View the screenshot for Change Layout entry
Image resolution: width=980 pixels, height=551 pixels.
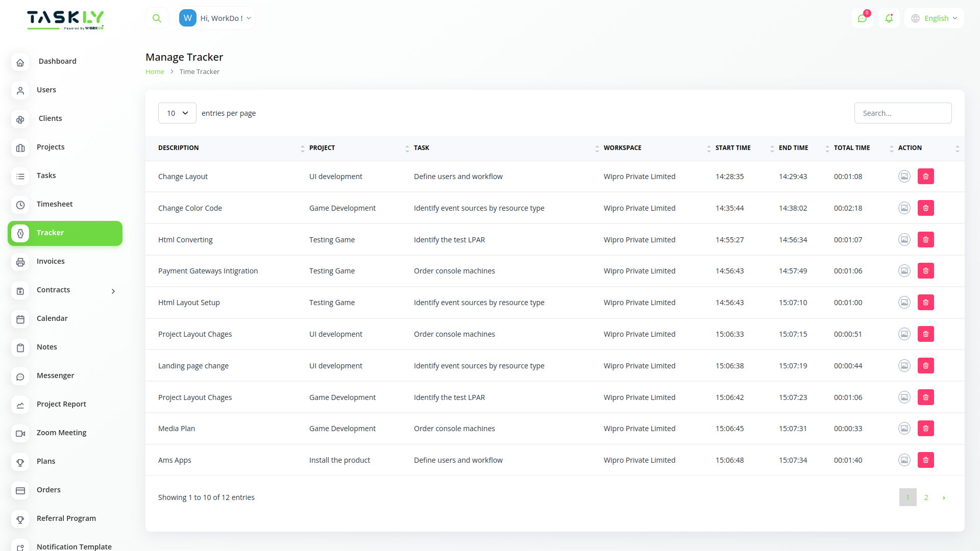[904, 176]
